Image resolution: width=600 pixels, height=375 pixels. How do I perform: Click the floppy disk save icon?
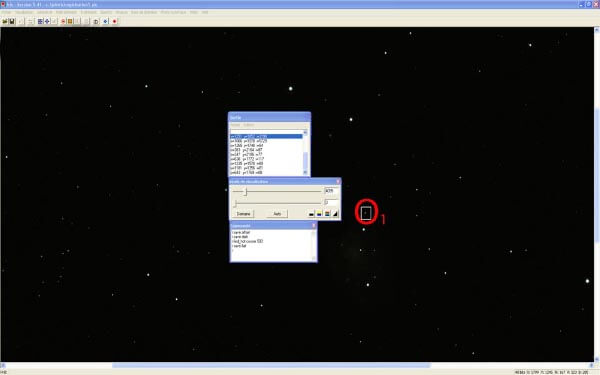point(12,21)
